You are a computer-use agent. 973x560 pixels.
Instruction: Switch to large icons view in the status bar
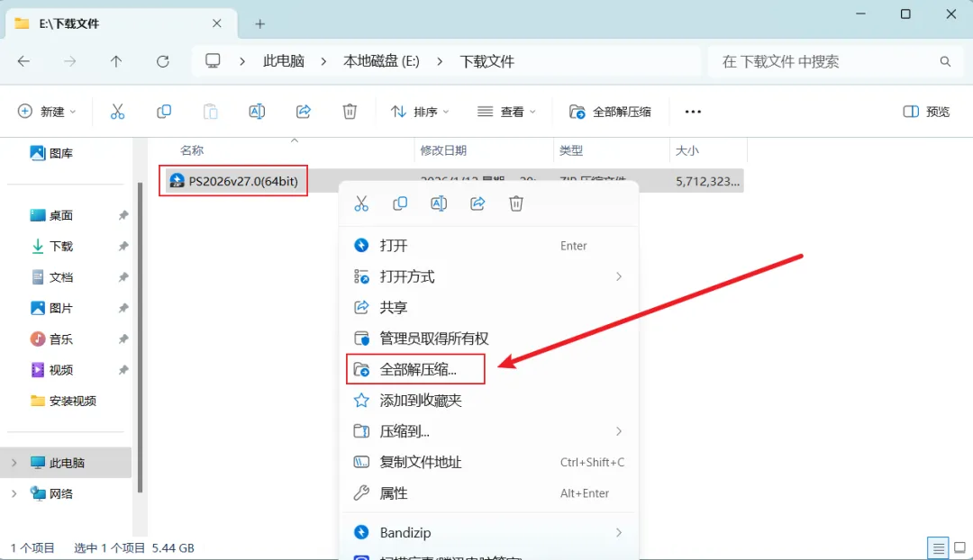tap(959, 547)
